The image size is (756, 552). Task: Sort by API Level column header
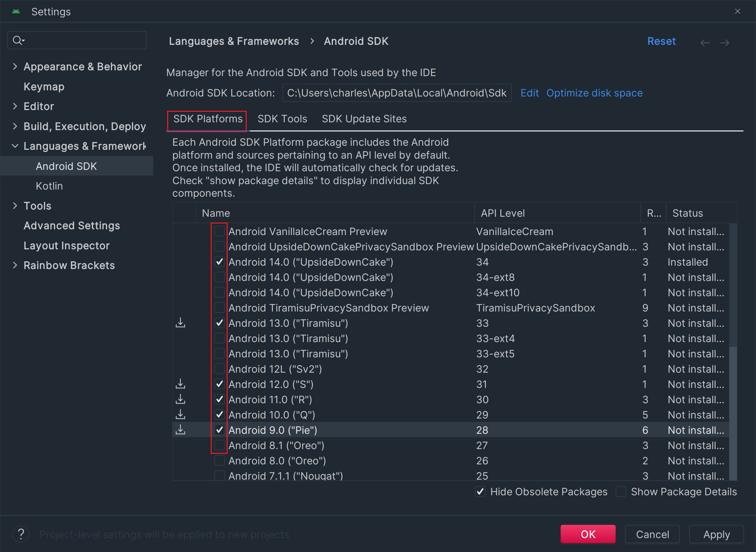[x=557, y=213]
